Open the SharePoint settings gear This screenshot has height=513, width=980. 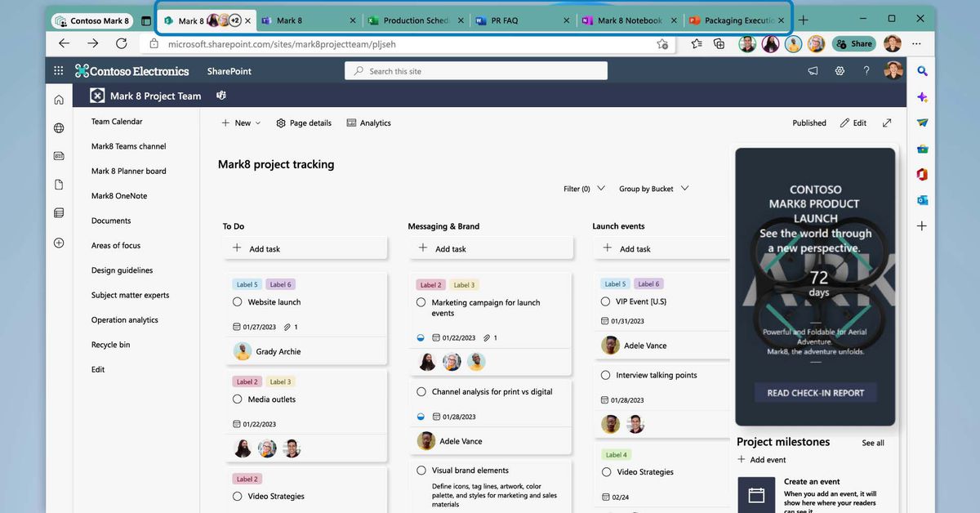click(840, 71)
